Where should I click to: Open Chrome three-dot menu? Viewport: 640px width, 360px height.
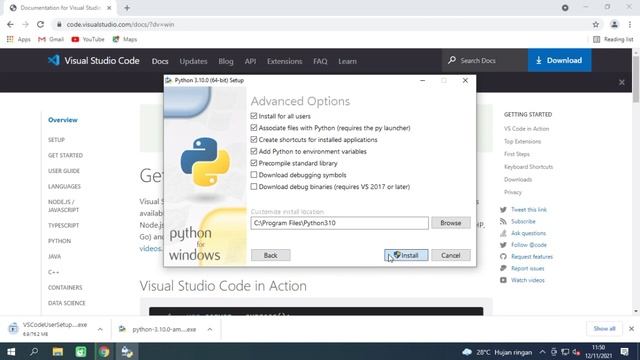630,24
